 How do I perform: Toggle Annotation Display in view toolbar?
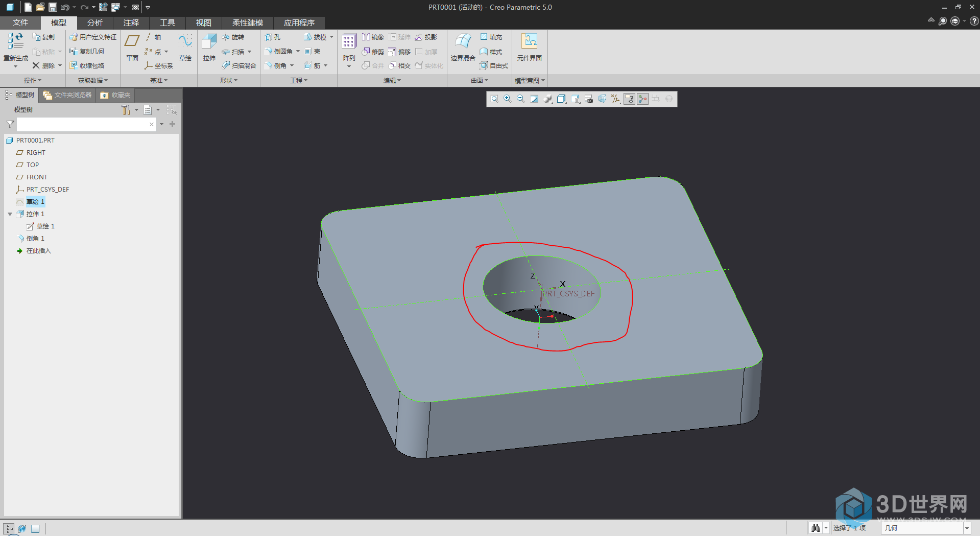[x=629, y=99]
